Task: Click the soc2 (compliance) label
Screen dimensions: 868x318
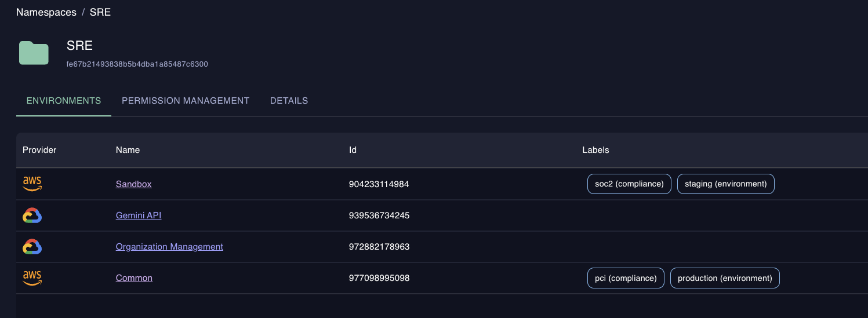Action: [629, 184]
